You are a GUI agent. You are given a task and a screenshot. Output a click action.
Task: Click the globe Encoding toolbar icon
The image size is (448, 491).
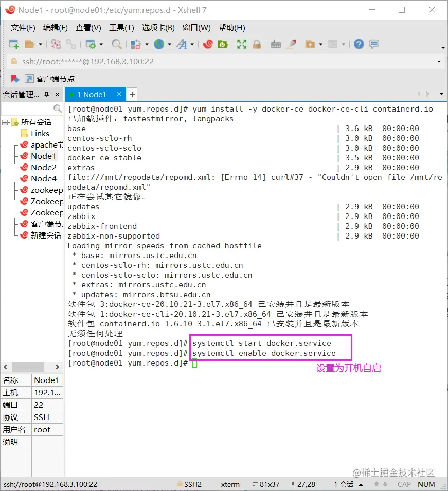(159, 44)
